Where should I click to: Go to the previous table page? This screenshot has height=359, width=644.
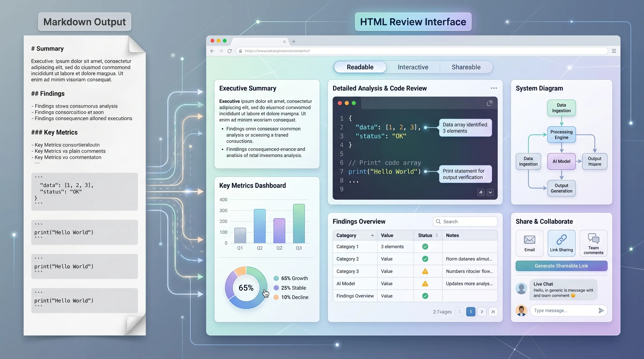coord(460,312)
